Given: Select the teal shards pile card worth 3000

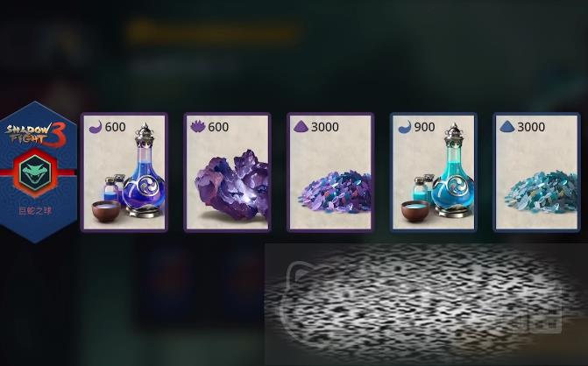Looking at the screenshot, I should click(536, 172).
